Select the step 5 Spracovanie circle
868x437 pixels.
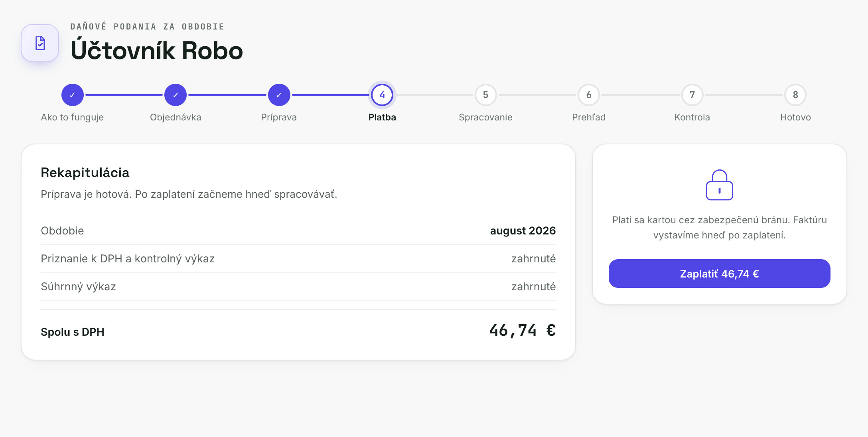coord(485,95)
